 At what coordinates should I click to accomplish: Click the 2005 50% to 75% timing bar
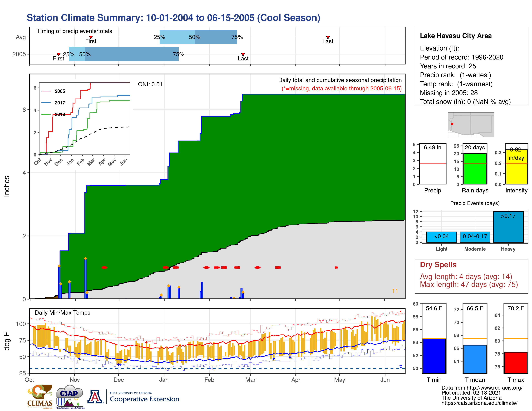pyautogui.click(x=132, y=54)
